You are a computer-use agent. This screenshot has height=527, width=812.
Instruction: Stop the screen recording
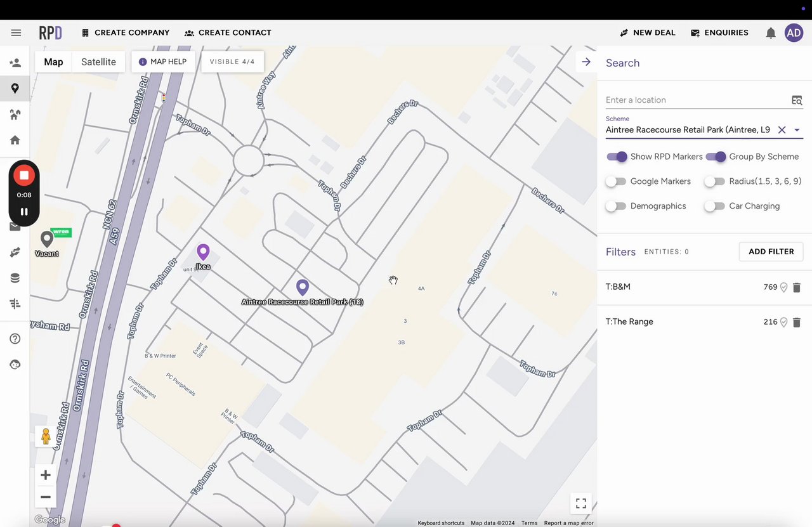click(x=24, y=175)
